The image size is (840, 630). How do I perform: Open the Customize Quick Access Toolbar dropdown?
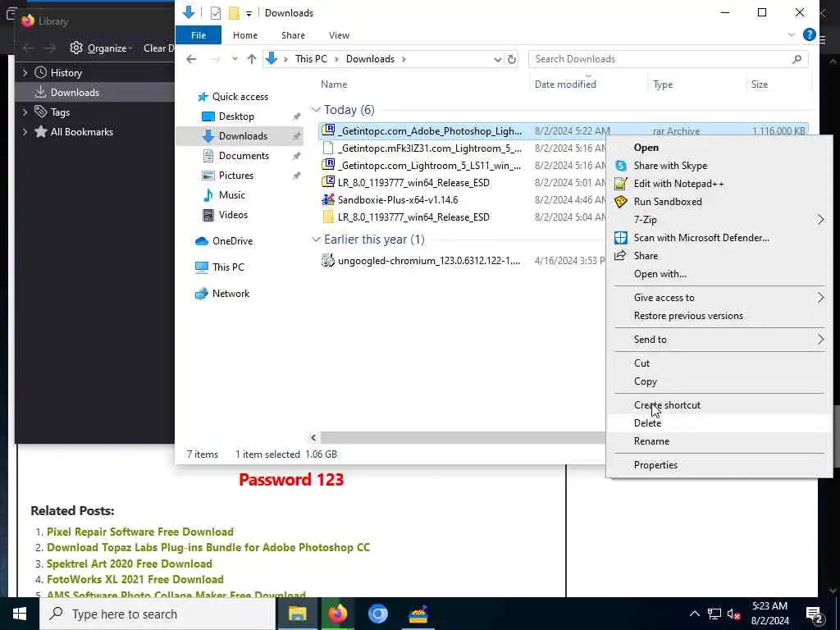pyautogui.click(x=249, y=13)
